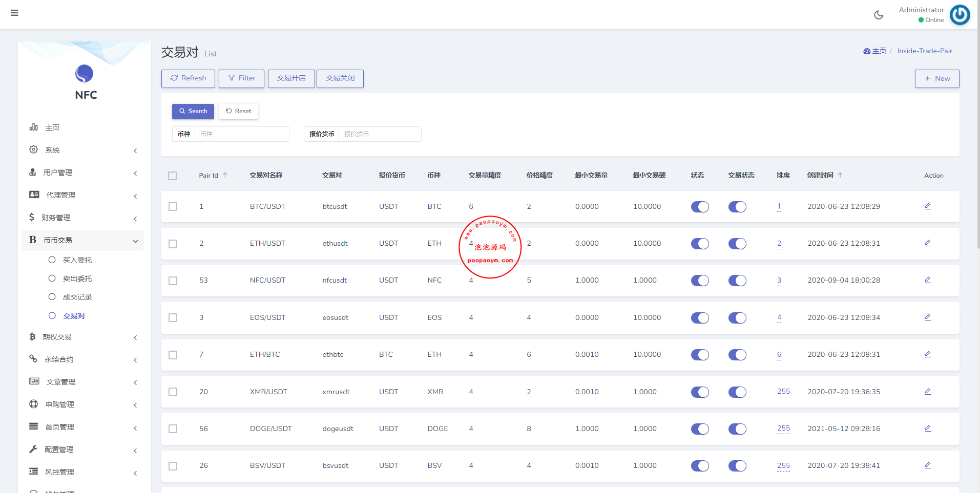Click the 交易关闭 button
This screenshot has width=980, height=493.
[340, 78]
